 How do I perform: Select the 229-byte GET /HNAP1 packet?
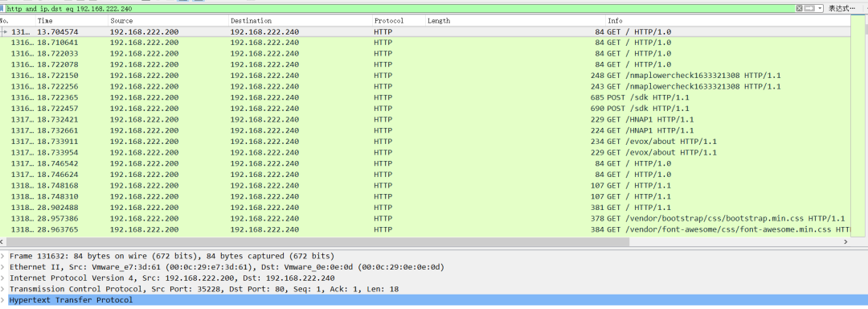pyautogui.click(x=425, y=120)
